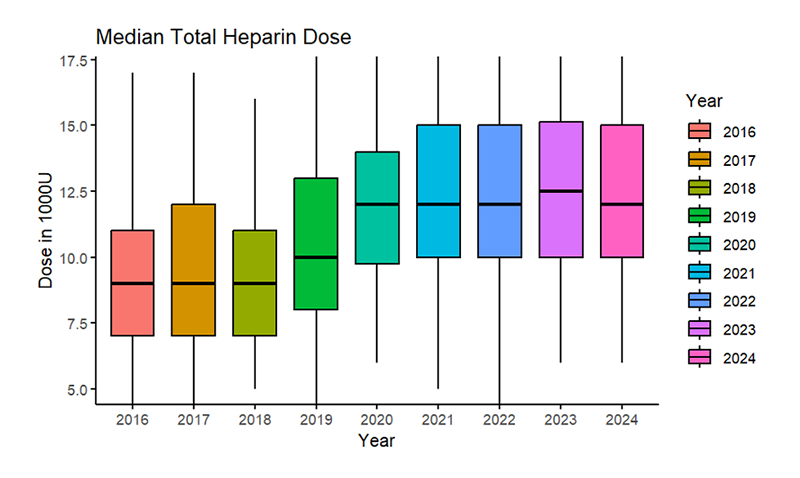Click the y-axis label 'Dose in 1000U'
The width and height of the screenshot is (800, 478).
[x=45, y=231]
